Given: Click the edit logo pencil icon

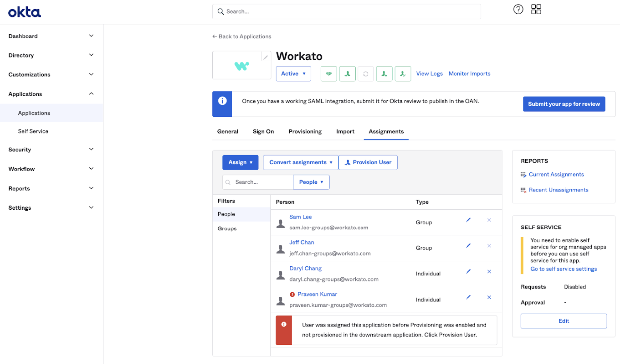Looking at the screenshot, I should [265, 57].
